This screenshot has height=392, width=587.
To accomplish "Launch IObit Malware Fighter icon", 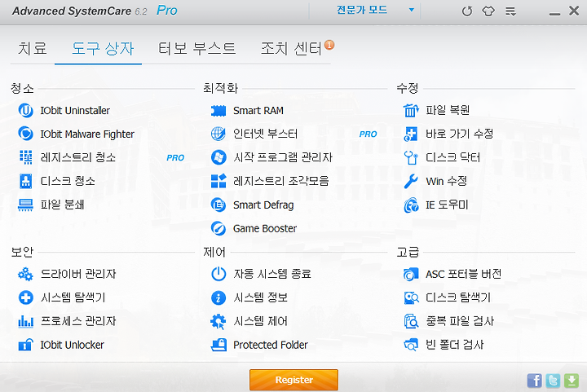I will coord(25,134).
